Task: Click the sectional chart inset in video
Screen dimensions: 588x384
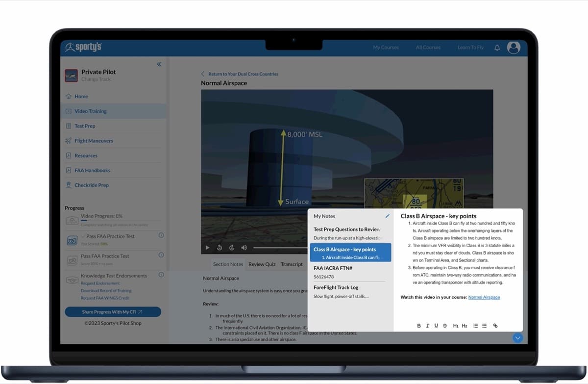Action: (414, 193)
